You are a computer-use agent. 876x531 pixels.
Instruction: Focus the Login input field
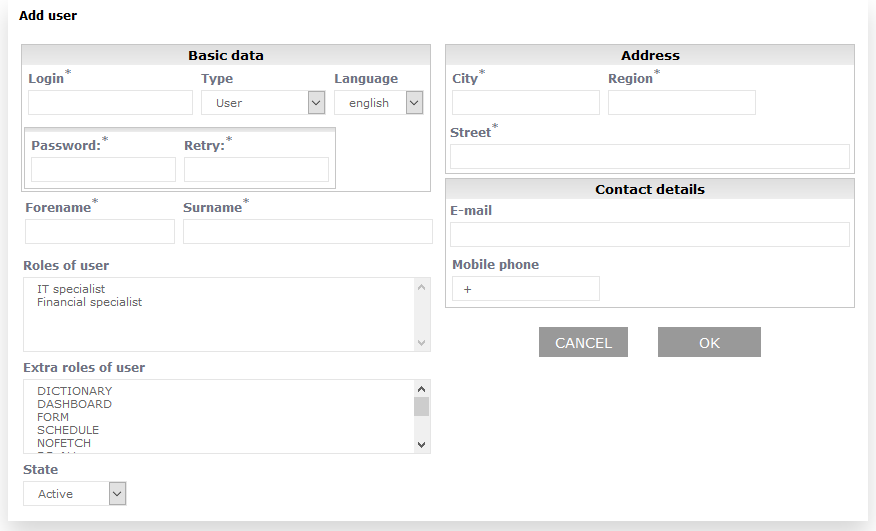[x=110, y=103]
